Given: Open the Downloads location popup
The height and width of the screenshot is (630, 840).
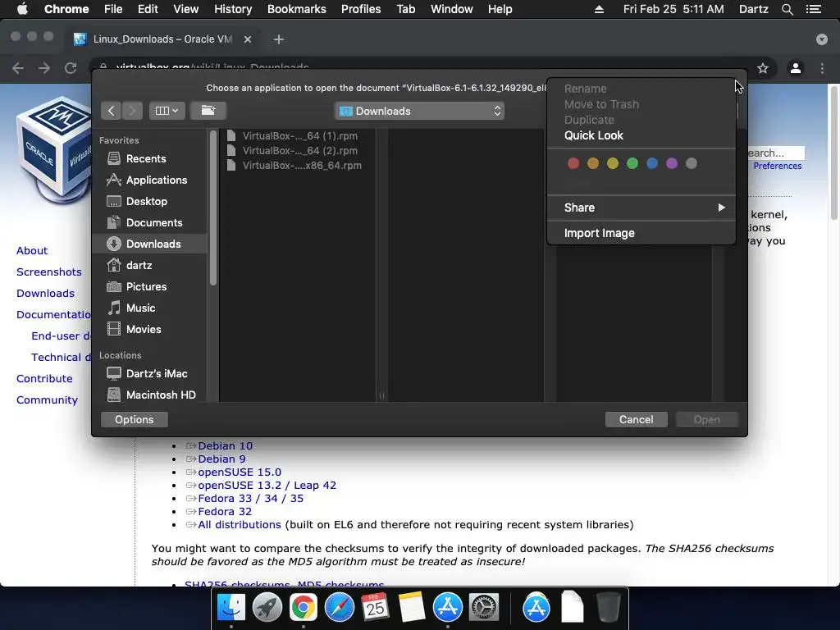Looking at the screenshot, I should point(419,111).
